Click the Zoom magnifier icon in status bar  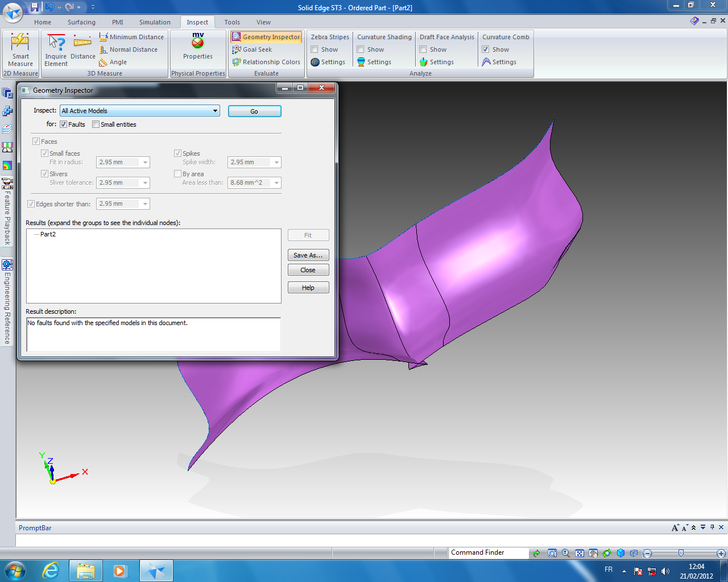566,553
